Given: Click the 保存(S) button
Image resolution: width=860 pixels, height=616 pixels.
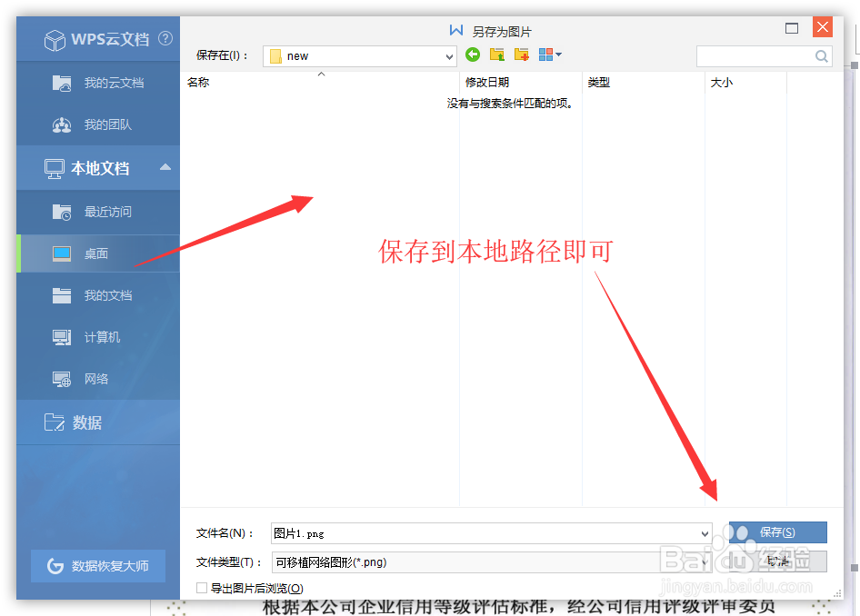Looking at the screenshot, I should (x=778, y=532).
